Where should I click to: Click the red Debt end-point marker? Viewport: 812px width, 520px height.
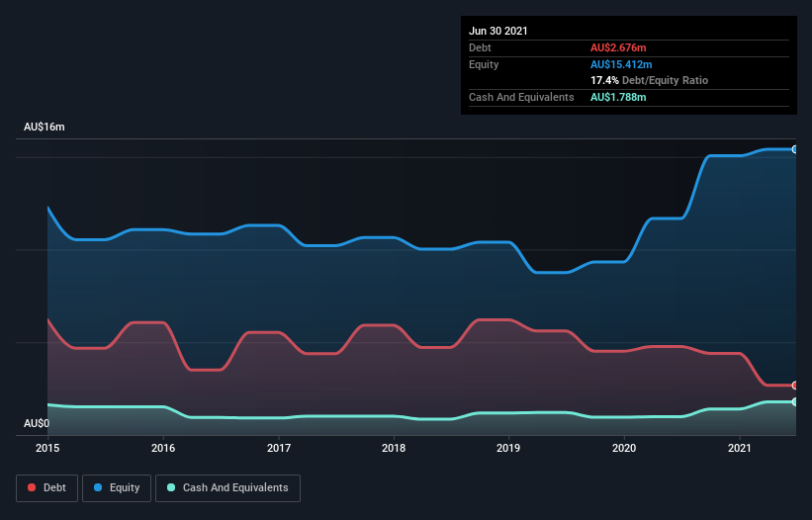coord(795,386)
